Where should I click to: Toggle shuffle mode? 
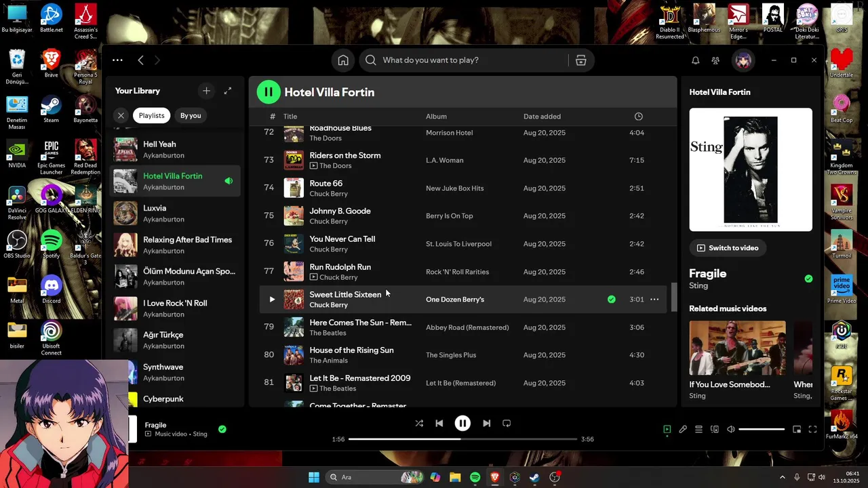419,423
